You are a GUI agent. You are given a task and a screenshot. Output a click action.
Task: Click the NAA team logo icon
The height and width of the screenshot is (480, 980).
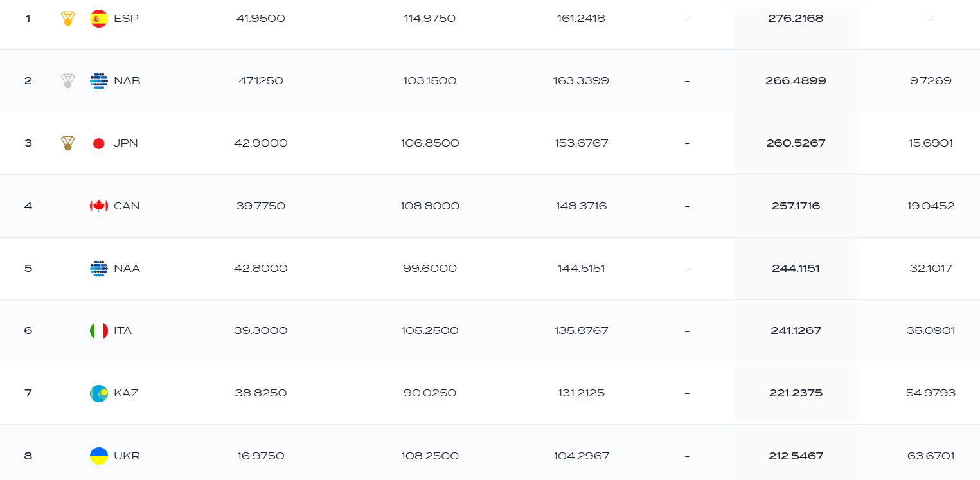click(99, 269)
